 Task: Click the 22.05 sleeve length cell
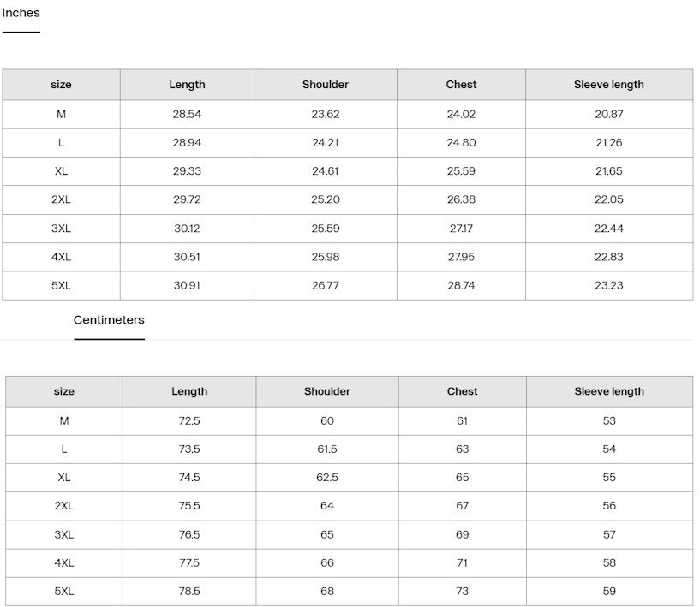(609, 199)
